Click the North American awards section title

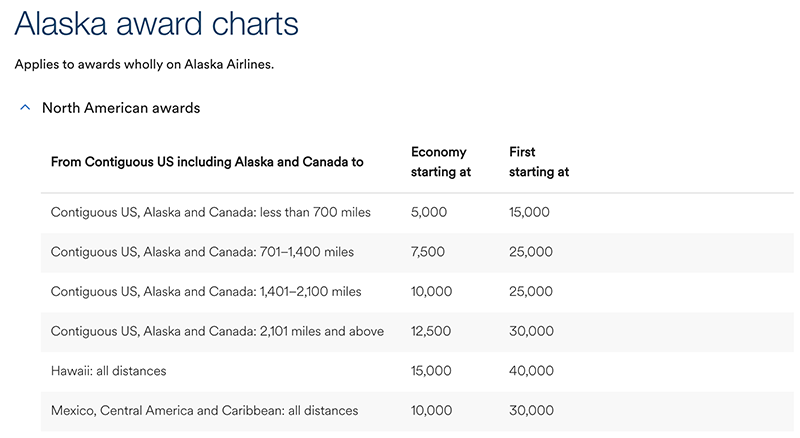(121, 108)
